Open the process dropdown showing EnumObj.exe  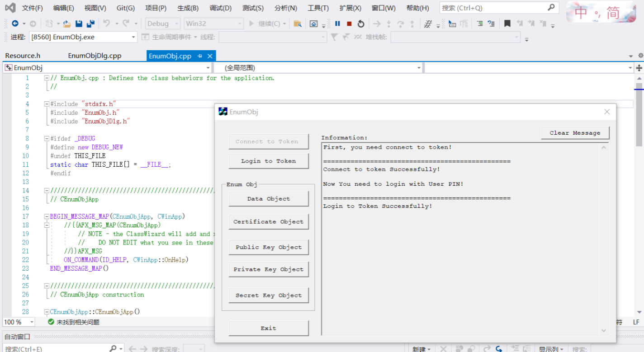coord(133,37)
